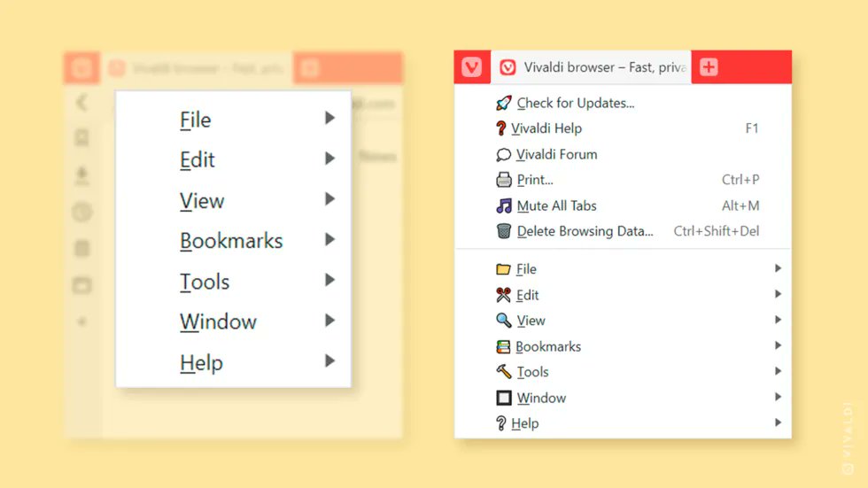Expand the View arrow in the left plain menu
Screen dimensions: 868x488
point(329,198)
